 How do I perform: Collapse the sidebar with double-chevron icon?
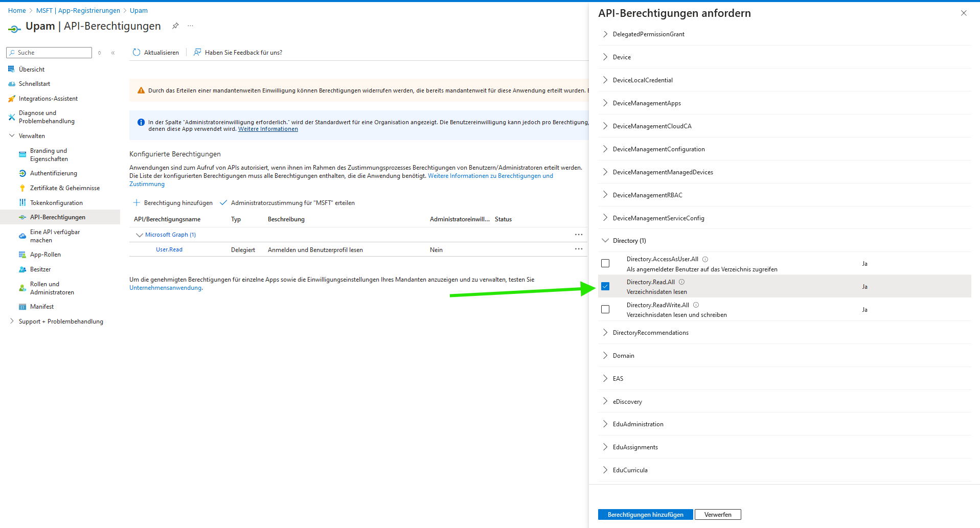click(113, 53)
